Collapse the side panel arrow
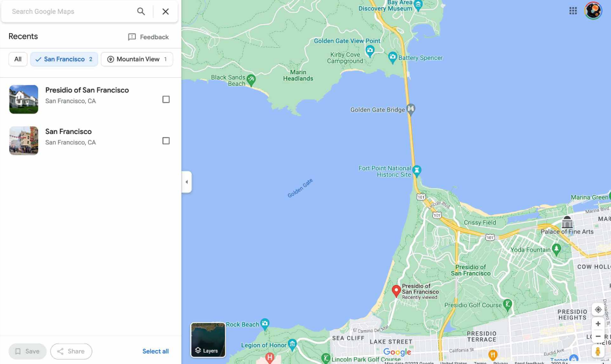This screenshot has width=611, height=364. tap(187, 182)
